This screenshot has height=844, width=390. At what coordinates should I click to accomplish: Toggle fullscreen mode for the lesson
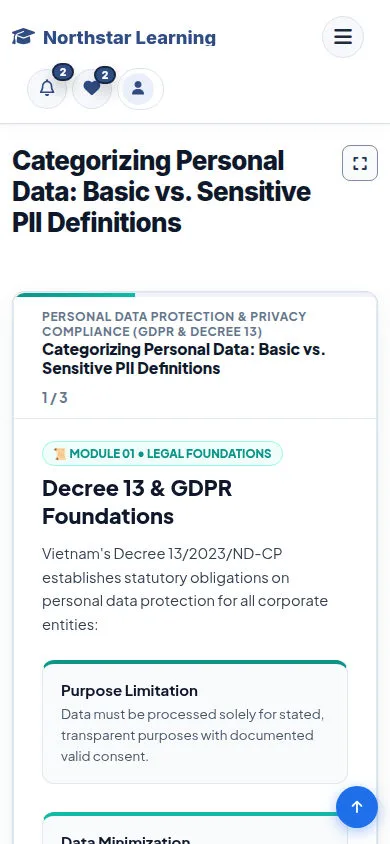[x=360, y=163]
